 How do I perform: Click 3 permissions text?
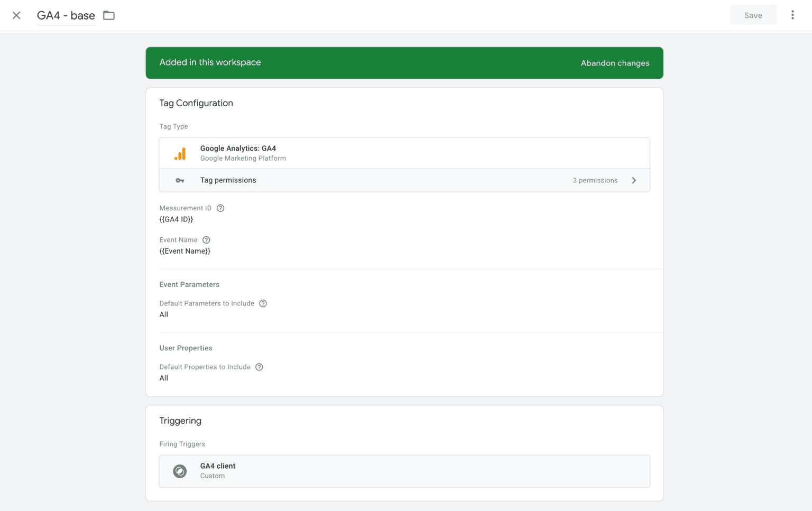595,181
